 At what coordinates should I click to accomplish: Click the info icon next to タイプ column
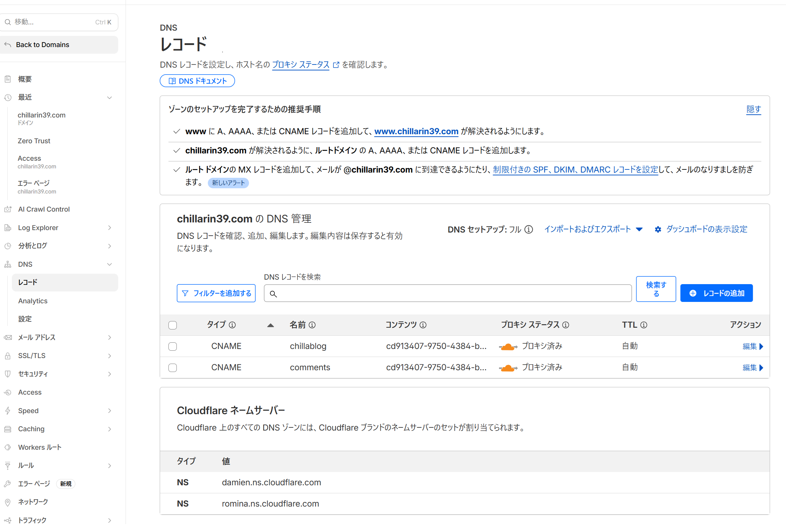232,325
